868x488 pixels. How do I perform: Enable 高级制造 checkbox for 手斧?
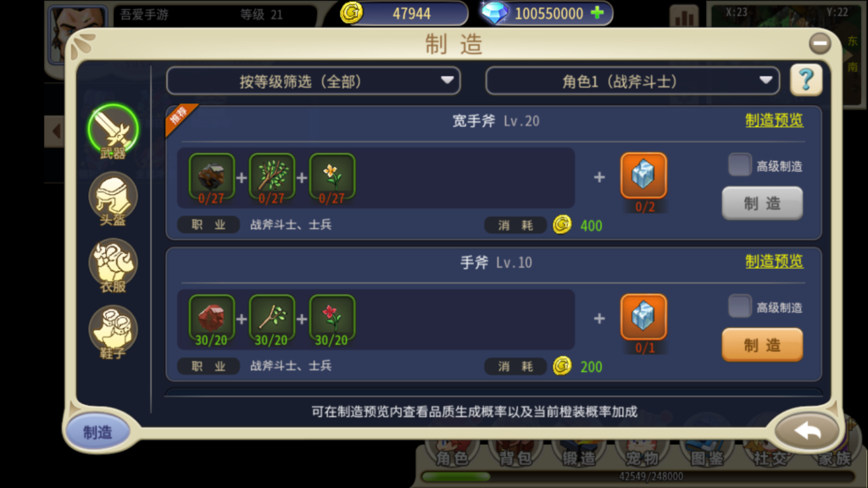click(x=739, y=306)
